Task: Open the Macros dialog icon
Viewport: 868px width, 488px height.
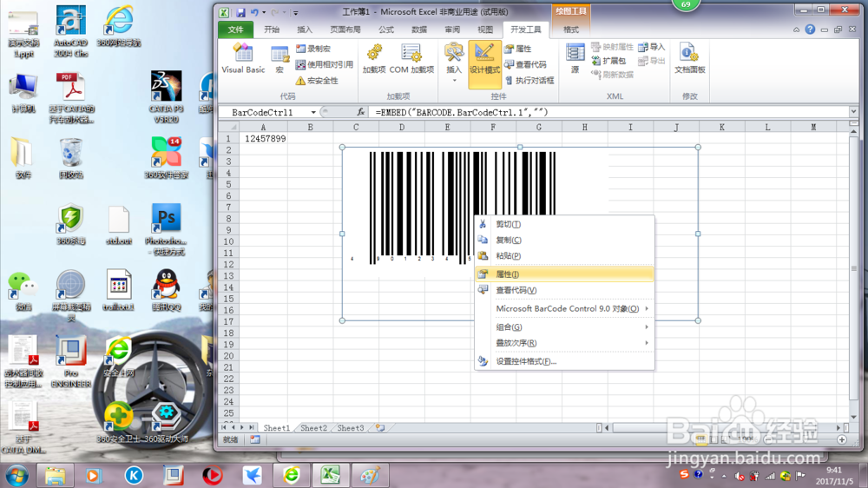Action: (x=279, y=59)
